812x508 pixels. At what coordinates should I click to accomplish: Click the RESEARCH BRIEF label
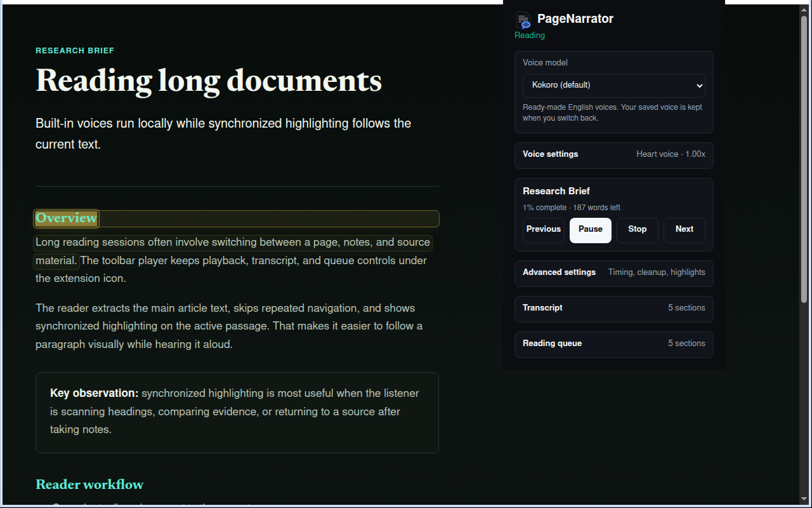tap(75, 51)
